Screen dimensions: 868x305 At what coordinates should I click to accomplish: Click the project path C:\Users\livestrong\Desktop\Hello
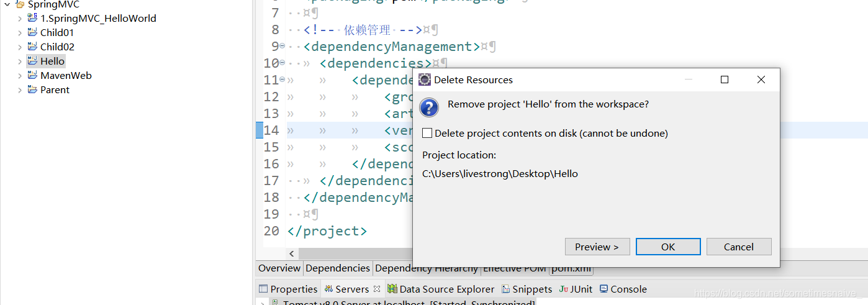pyautogui.click(x=500, y=174)
